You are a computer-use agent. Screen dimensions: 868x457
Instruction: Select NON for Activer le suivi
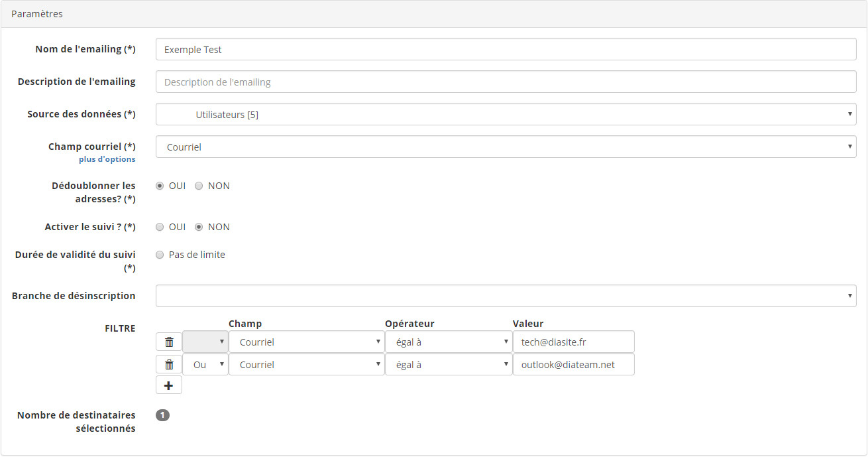199,227
